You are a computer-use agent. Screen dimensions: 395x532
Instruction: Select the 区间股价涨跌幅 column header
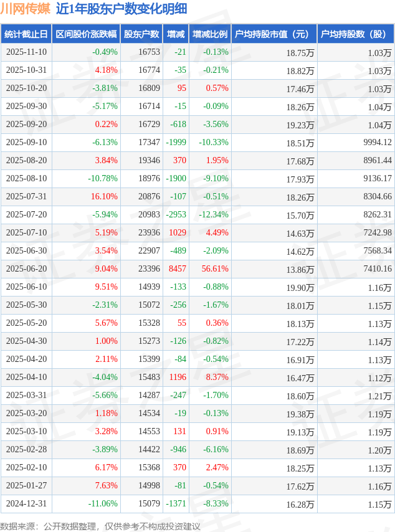coord(85,34)
